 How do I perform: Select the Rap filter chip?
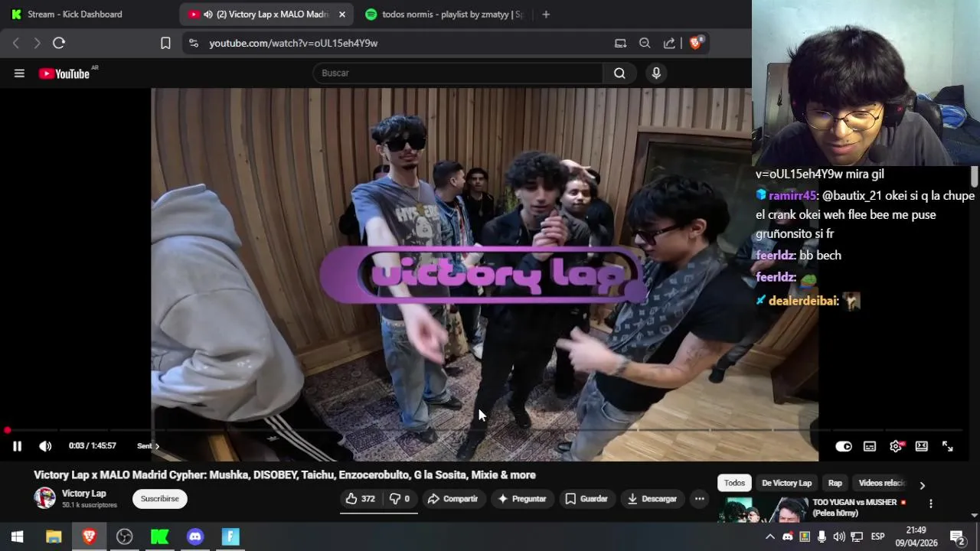point(835,483)
